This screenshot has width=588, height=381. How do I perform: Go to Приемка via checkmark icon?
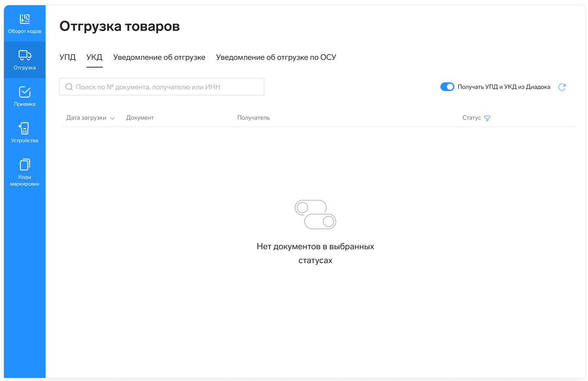(25, 92)
